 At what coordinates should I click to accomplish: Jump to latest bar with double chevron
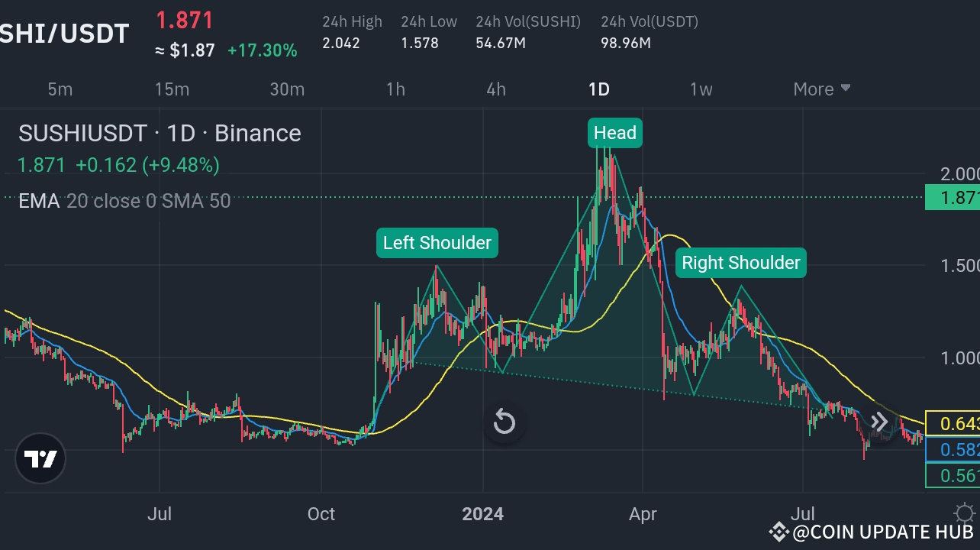click(879, 422)
